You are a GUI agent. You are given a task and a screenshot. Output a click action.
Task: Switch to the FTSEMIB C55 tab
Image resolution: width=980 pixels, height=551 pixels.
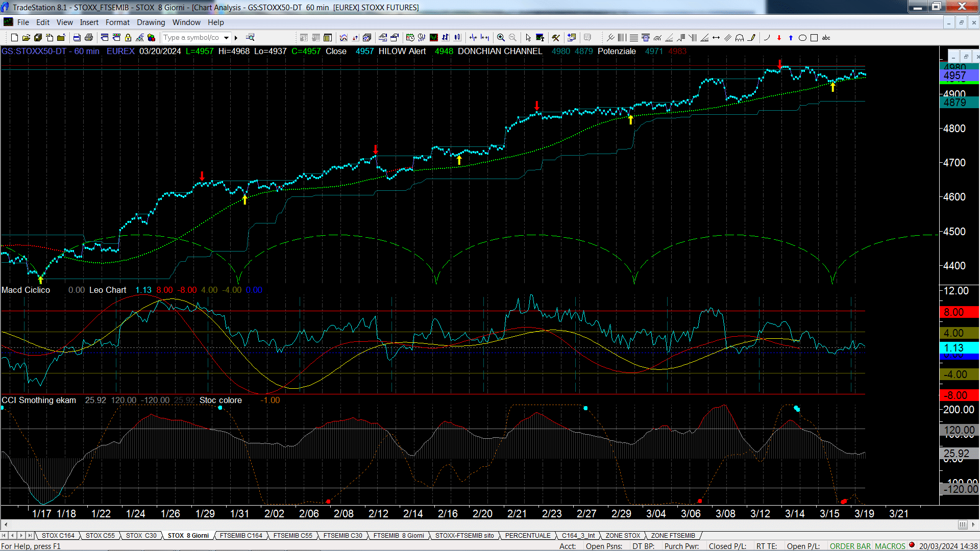tap(292, 536)
